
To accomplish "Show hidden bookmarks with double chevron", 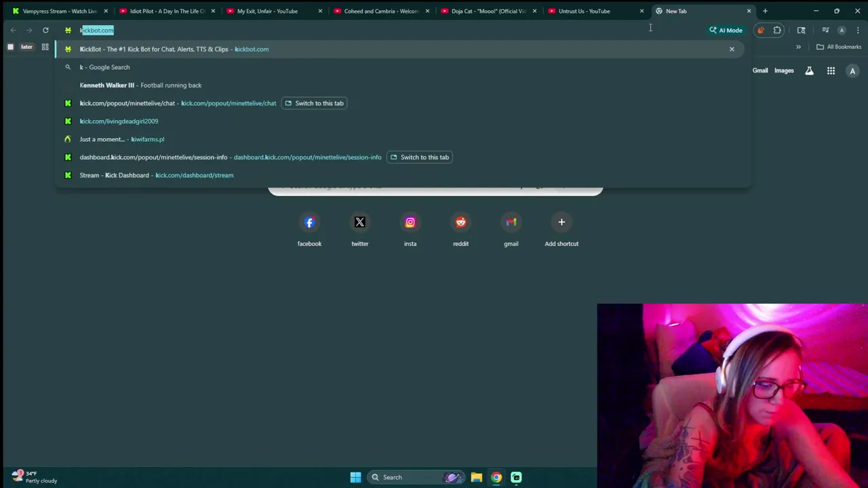I will 798,47.
